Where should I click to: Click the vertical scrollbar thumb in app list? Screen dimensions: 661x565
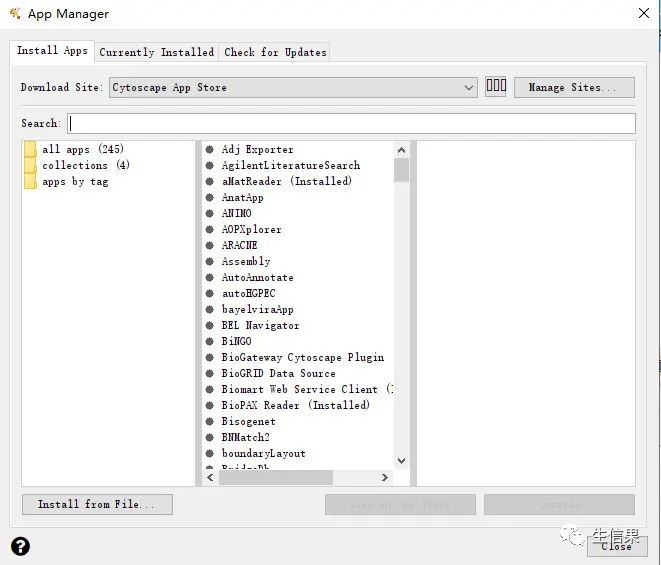click(401, 170)
